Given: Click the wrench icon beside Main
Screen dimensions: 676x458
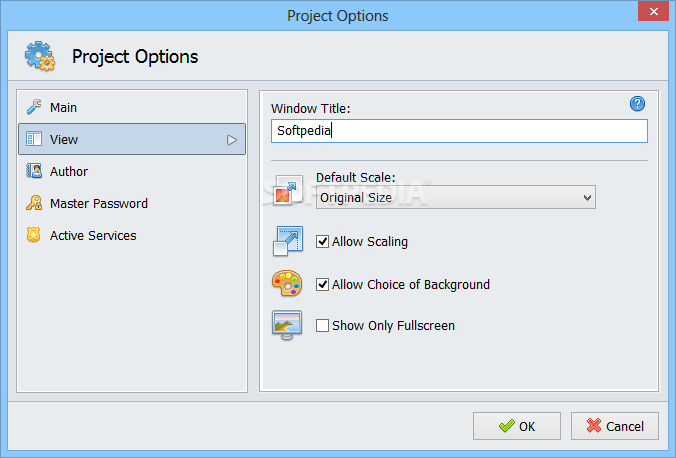Looking at the screenshot, I should click(34, 107).
